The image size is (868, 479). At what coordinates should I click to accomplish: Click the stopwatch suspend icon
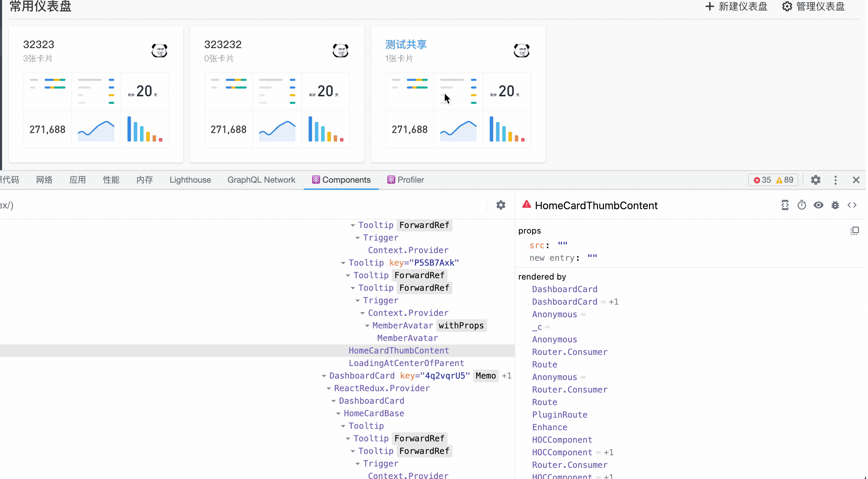click(x=801, y=205)
